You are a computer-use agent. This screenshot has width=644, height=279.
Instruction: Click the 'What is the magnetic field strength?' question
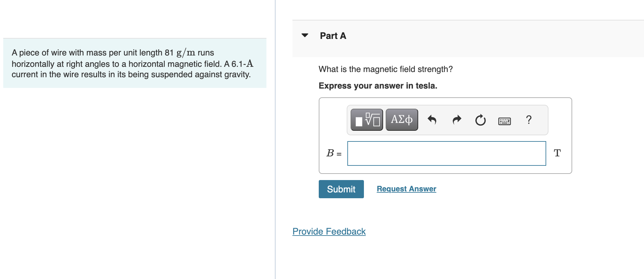coord(385,69)
